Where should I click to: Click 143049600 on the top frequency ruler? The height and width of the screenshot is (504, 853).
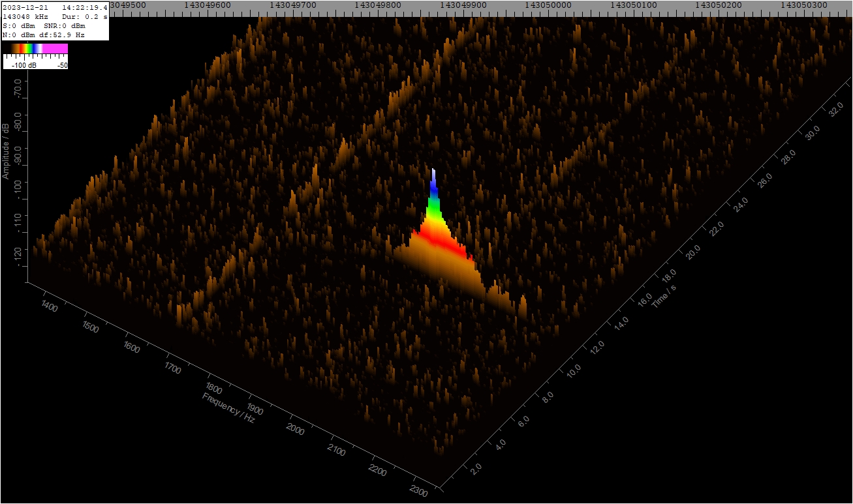pos(209,5)
